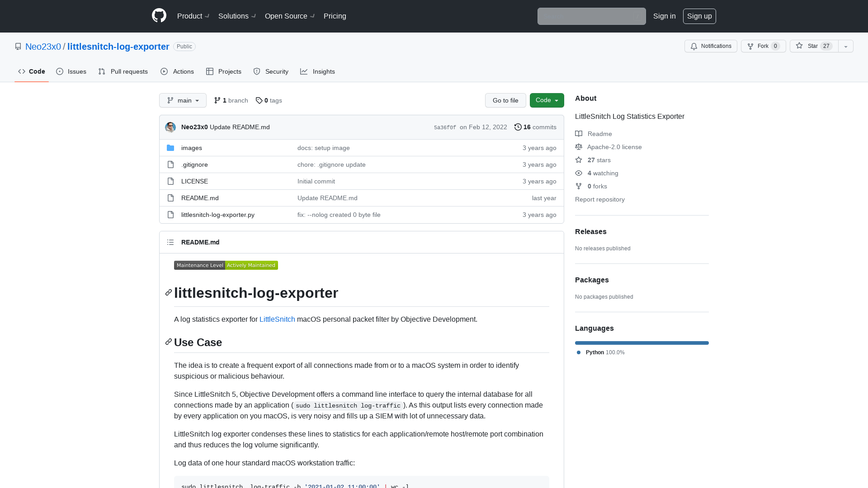This screenshot has height=488, width=868.
Task: Click the commit history clock icon
Action: pos(518,127)
